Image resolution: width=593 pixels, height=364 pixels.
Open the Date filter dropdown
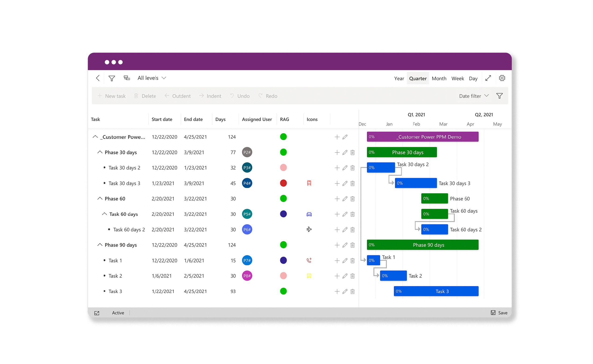(x=474, y=96)
